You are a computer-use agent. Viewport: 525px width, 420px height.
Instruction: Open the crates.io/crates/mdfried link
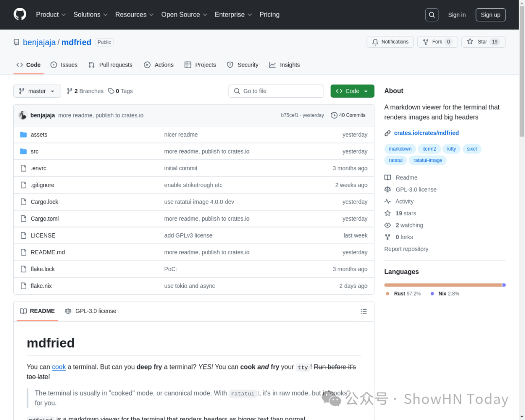(x=426, y=133)
